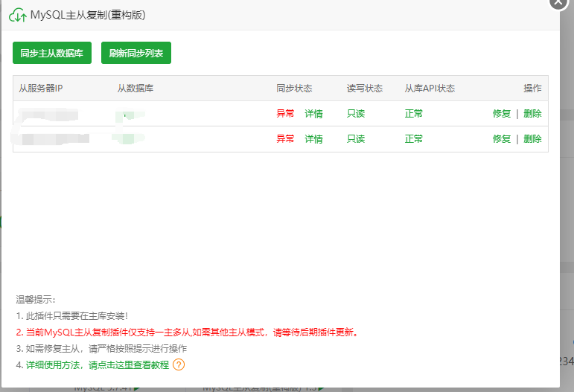Click 修复 in the first slave row
This screenshot has width=574, height=392.
pyautogui.click(x=502, y=114)
